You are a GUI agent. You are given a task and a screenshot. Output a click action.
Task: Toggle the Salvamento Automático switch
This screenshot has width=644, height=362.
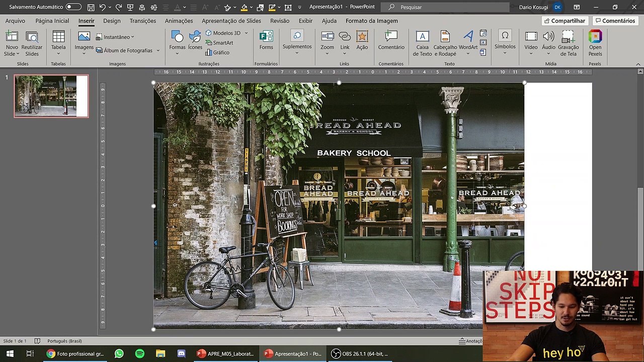pyautogui.click(x=73, y=7)
